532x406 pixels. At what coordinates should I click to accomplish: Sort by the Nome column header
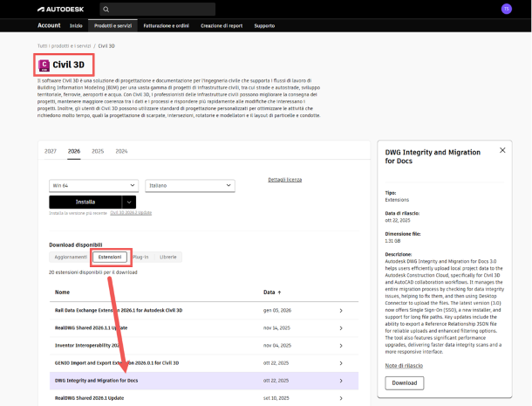coord(62,292)
